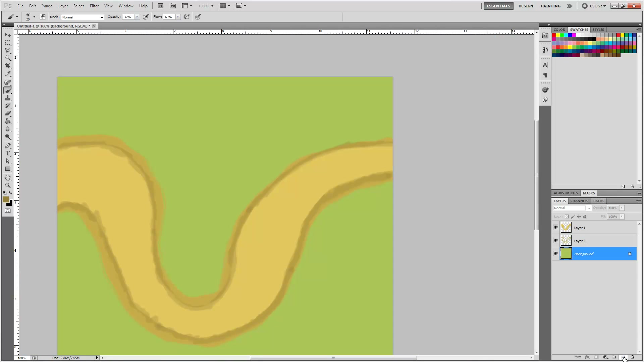
Task: Click the delete layer trash icon
Action: [632, 357]
